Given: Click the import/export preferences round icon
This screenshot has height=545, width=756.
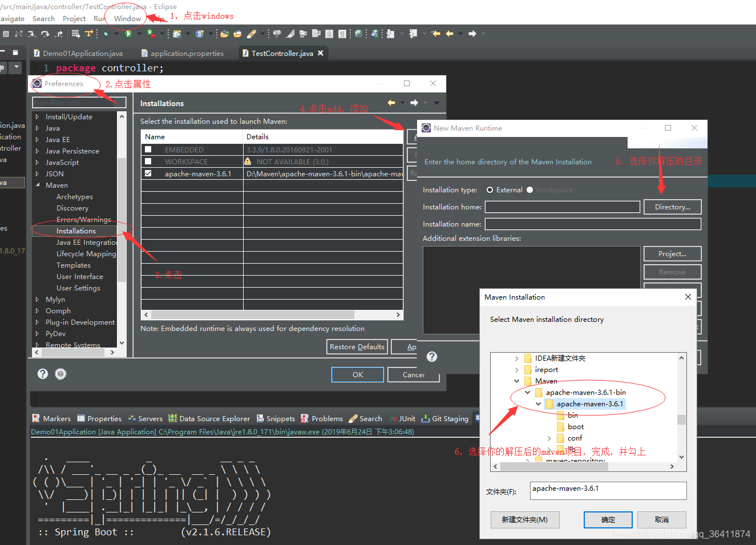Looking at the screenshot, I should 60,374.
